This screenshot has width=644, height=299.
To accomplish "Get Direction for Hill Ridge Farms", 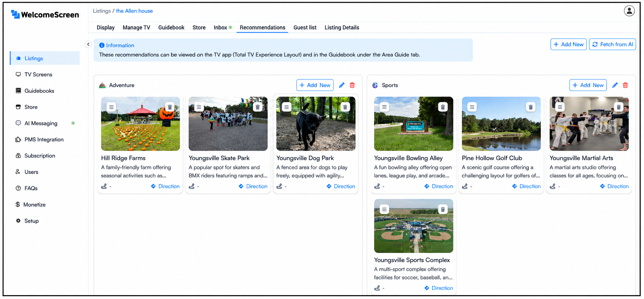I will click(165, 186).
